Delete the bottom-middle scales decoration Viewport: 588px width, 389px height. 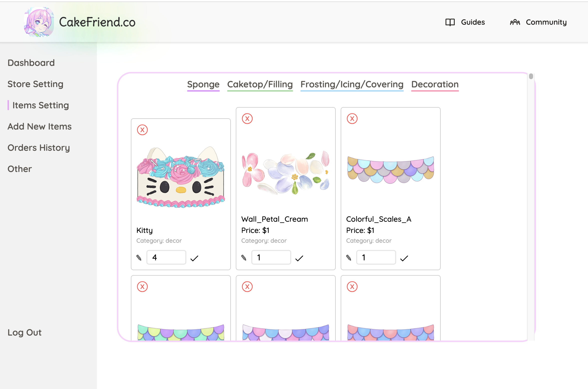click(247, 287)
